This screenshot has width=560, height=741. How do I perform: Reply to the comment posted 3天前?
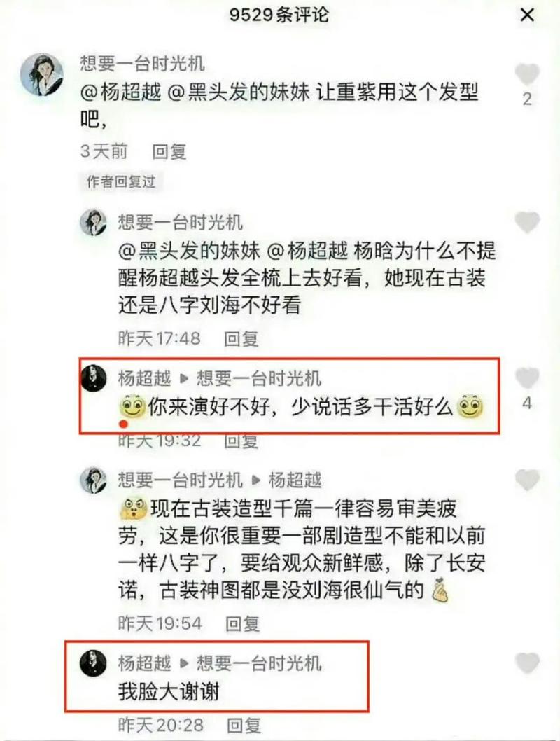(169, 152)
